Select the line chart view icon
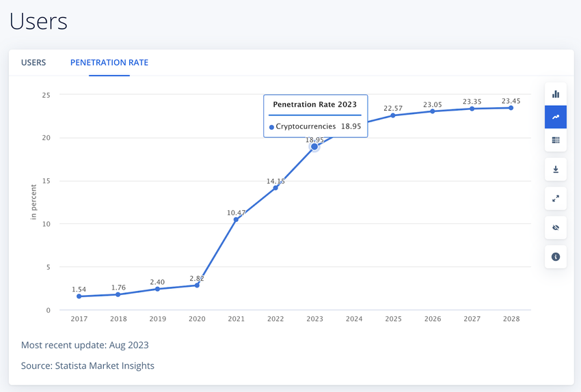Viewport: 581px width, 392px height. [x=555, y=117]
